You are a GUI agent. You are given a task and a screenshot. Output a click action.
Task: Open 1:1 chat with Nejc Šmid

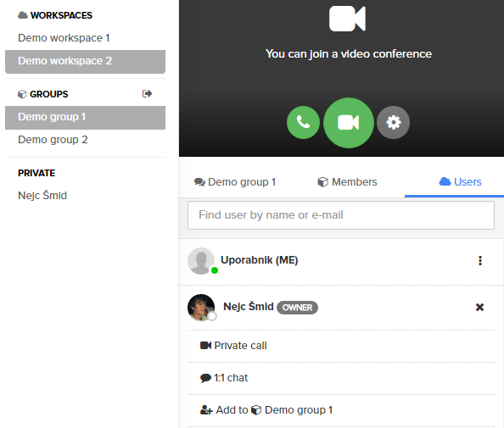click(x=224, y=378)
